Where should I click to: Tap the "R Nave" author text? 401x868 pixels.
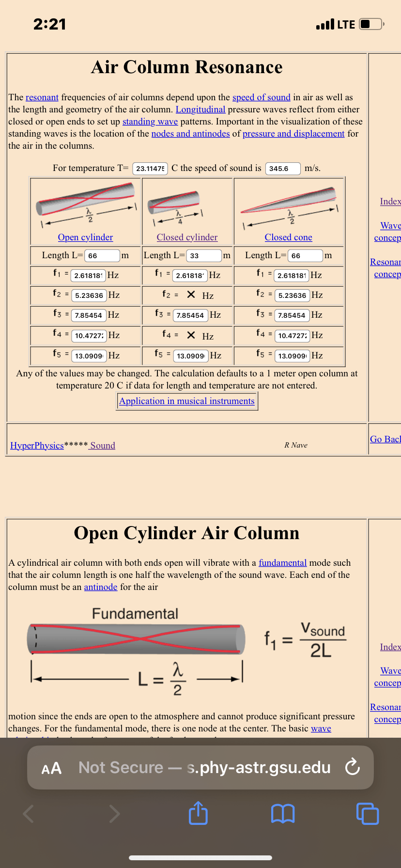pyautogui.click(x=296, y=445)
